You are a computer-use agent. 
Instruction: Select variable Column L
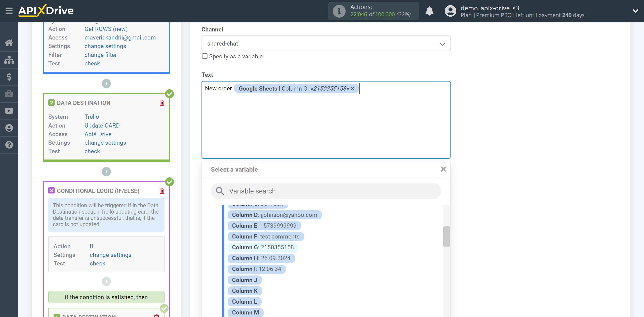(245, 302)
